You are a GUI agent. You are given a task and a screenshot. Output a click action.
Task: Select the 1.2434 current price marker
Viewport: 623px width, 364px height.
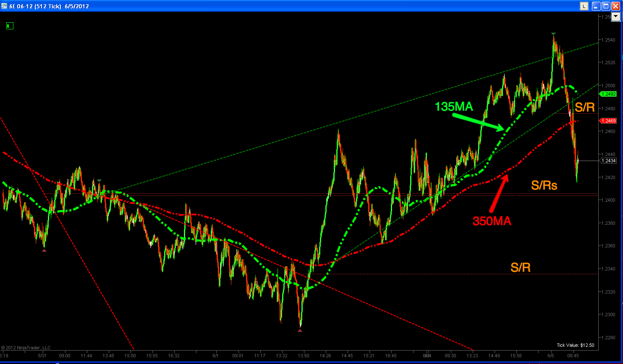pyautogui.click(x=608, y=161)
